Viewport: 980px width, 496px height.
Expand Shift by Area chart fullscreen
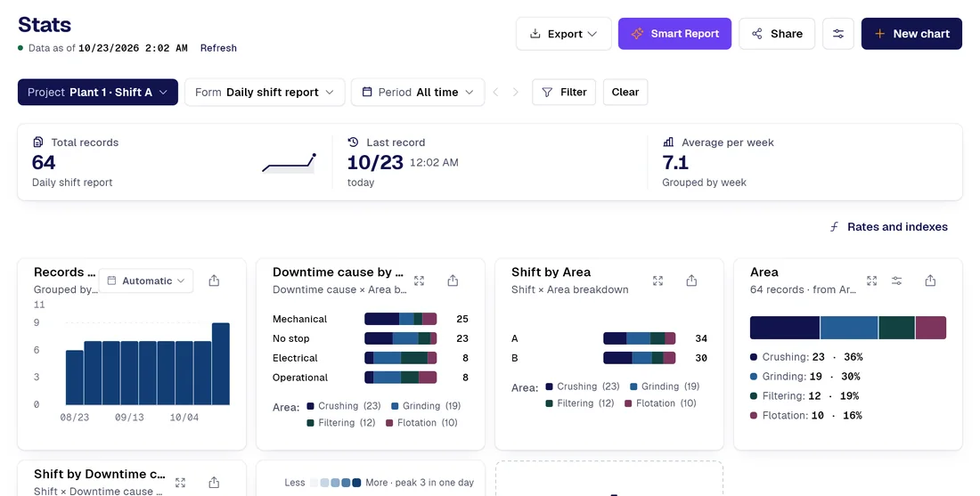[x=658, y=281]
